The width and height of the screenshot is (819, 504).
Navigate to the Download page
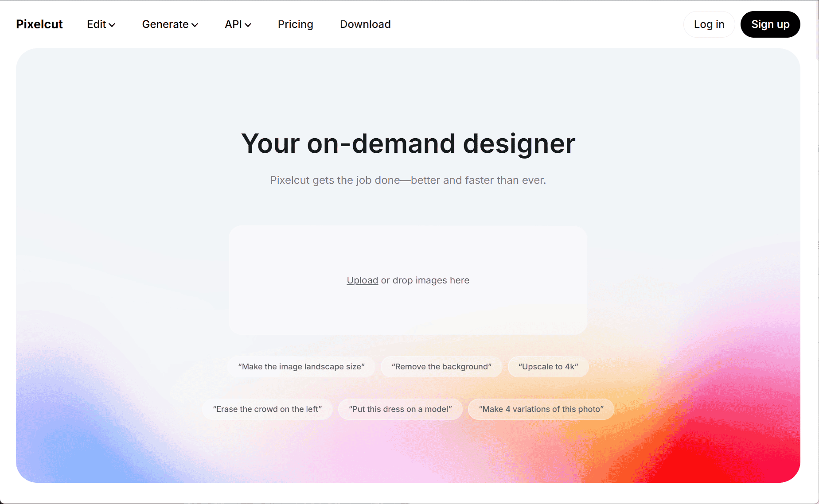tap(365, 24)
